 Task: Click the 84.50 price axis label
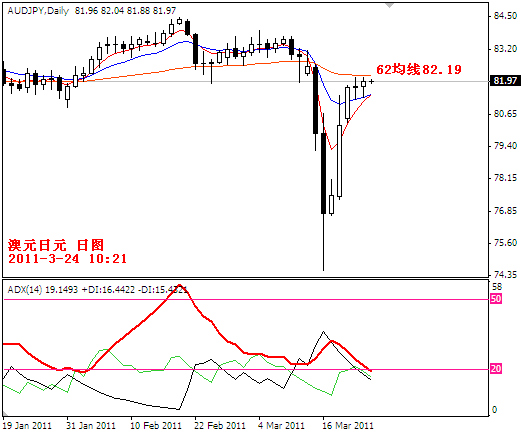(x=505, y=16)
